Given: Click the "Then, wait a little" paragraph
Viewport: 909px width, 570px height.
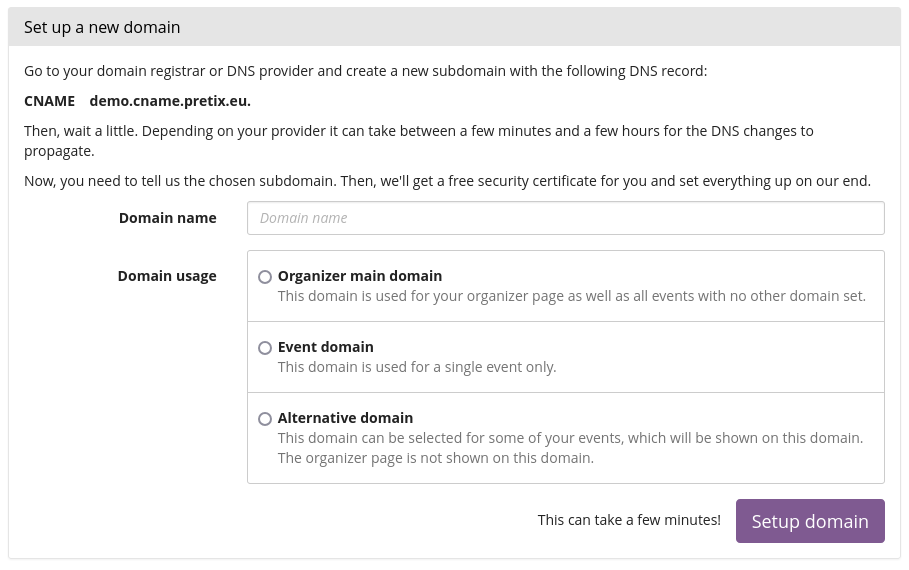Looking at the screenshot, I should coord(418,141).
